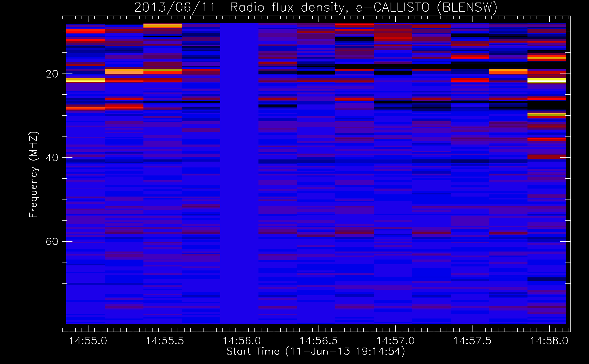Click the 'Start Time (11-Jun-13 19:14:54)' label

coord(316,352)
